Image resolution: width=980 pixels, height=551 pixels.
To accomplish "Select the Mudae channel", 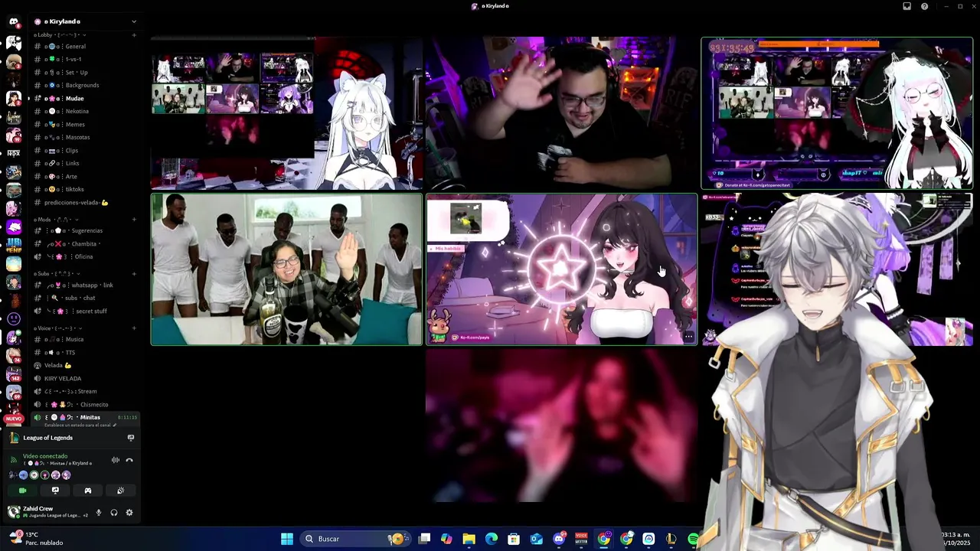I will pos(85,99).
